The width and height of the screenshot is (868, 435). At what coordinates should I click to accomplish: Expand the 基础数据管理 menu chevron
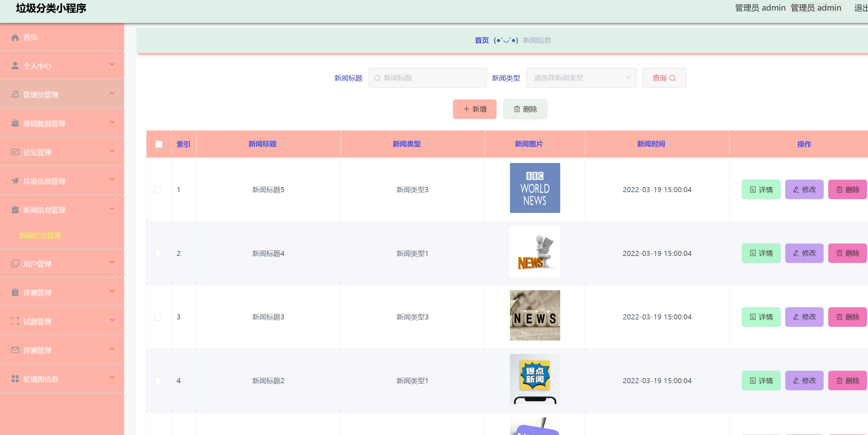pos(112,122)
